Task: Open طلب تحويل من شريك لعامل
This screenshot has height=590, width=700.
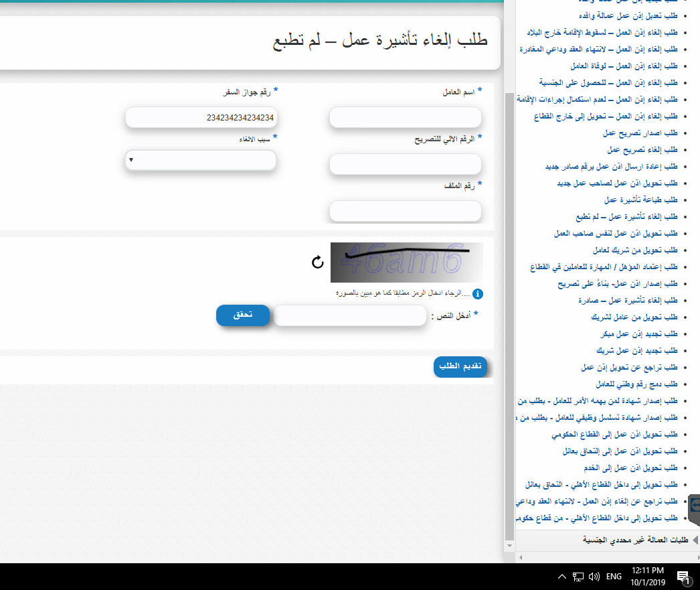Action: pyautogui.click(x=635, y=250)
